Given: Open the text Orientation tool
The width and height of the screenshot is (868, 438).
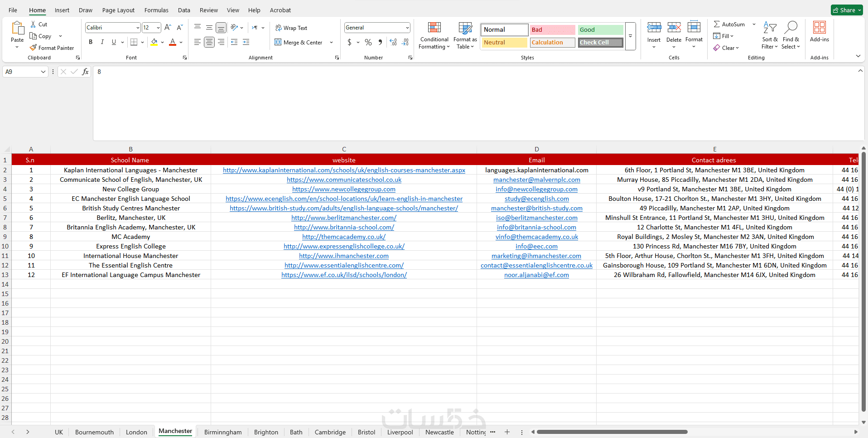Looking at the screenshot, I should [234, 28].
